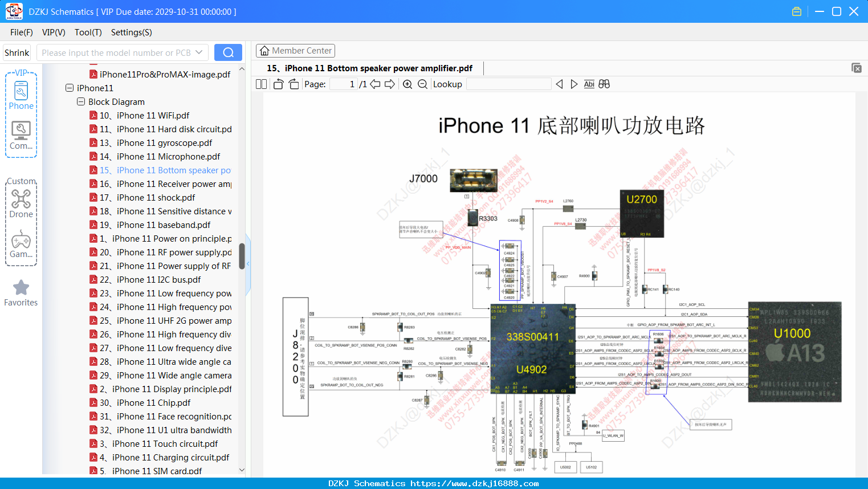Open 10, iPhone 11 WiFi.pdf

tap(139, 115)
